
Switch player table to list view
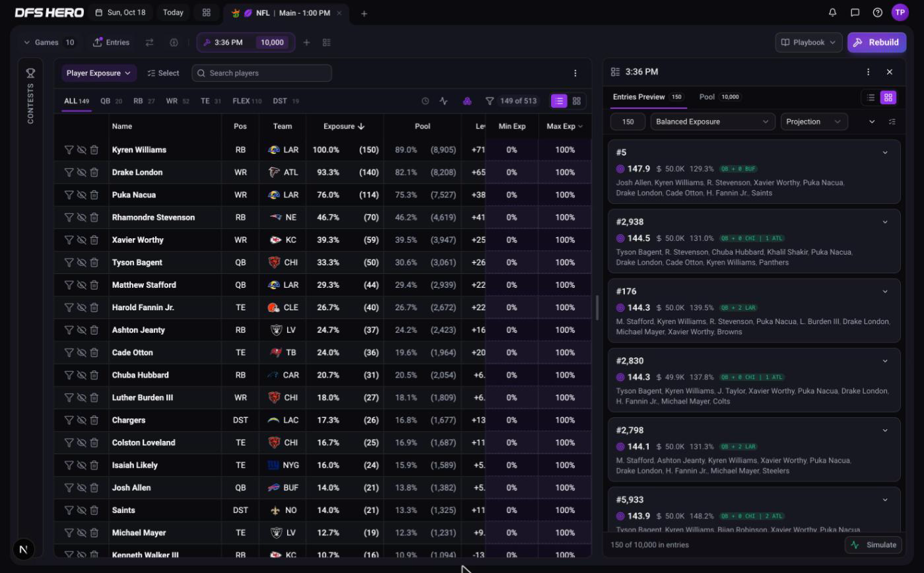pos(559,101)
